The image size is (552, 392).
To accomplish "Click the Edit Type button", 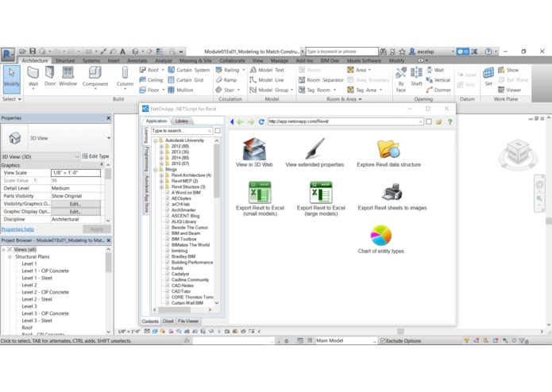I will pyautogui.click(x=96, y=156).
